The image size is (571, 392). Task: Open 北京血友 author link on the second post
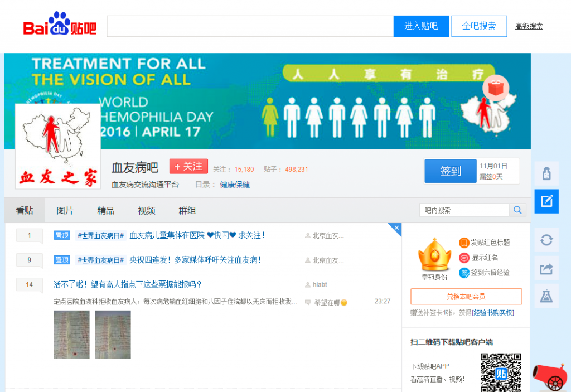(x=328, y=260)
